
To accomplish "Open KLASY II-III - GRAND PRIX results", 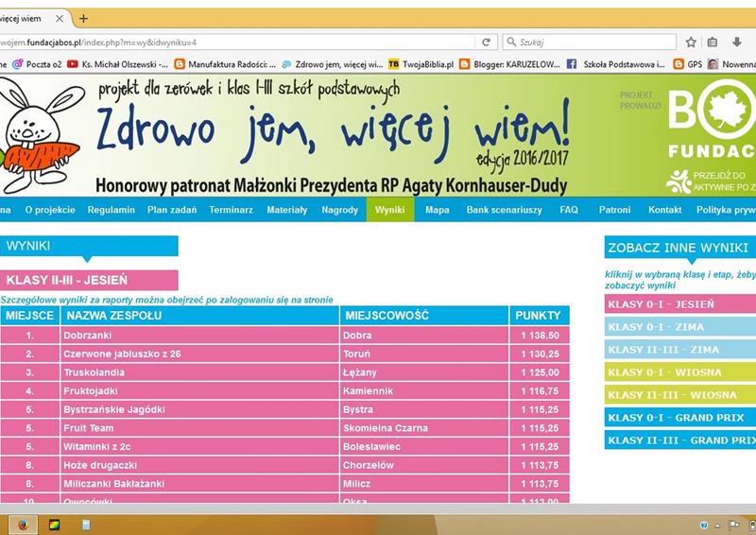I will (x=679, y=440).
